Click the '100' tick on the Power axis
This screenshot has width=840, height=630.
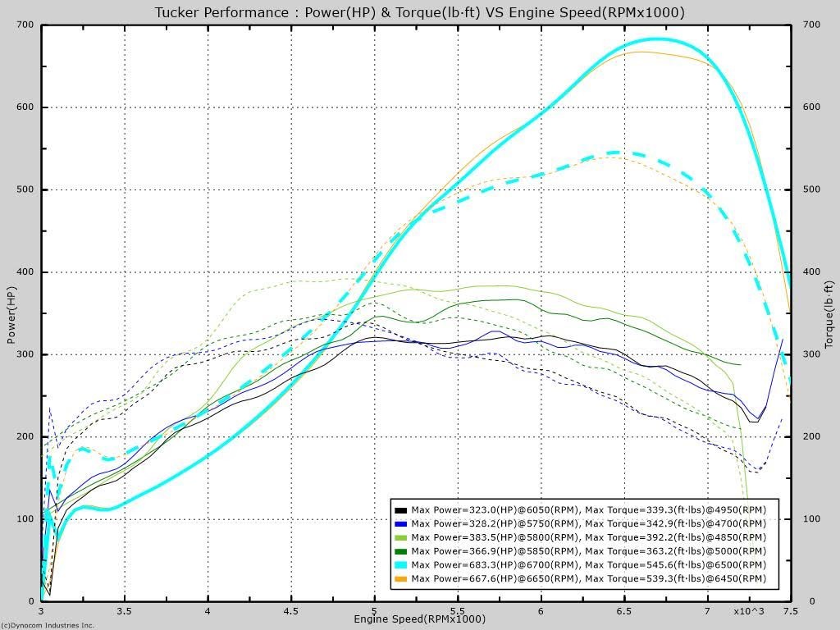[25, 519]
